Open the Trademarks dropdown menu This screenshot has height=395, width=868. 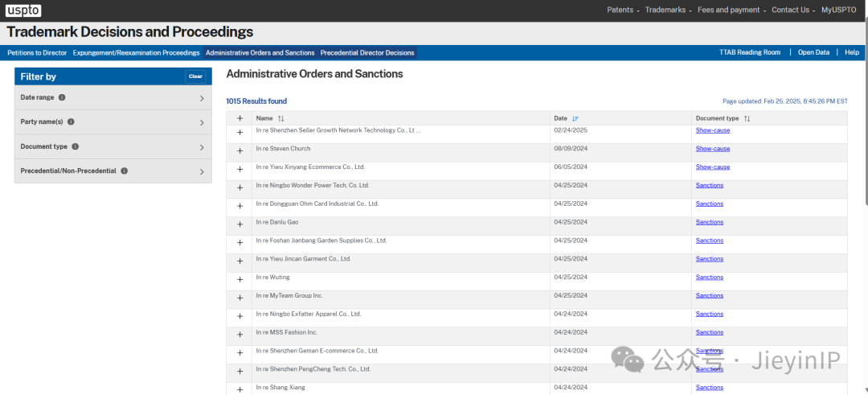pyautogui.click(x=669, y=10)
